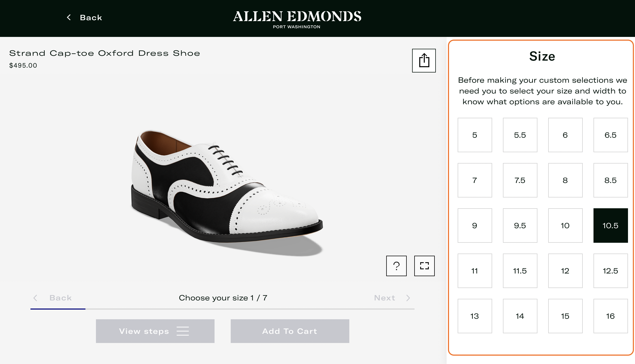This screenshot has height=364, width=635.
Task: Choose size 10.5 option
Action: (x=610, y=226)
